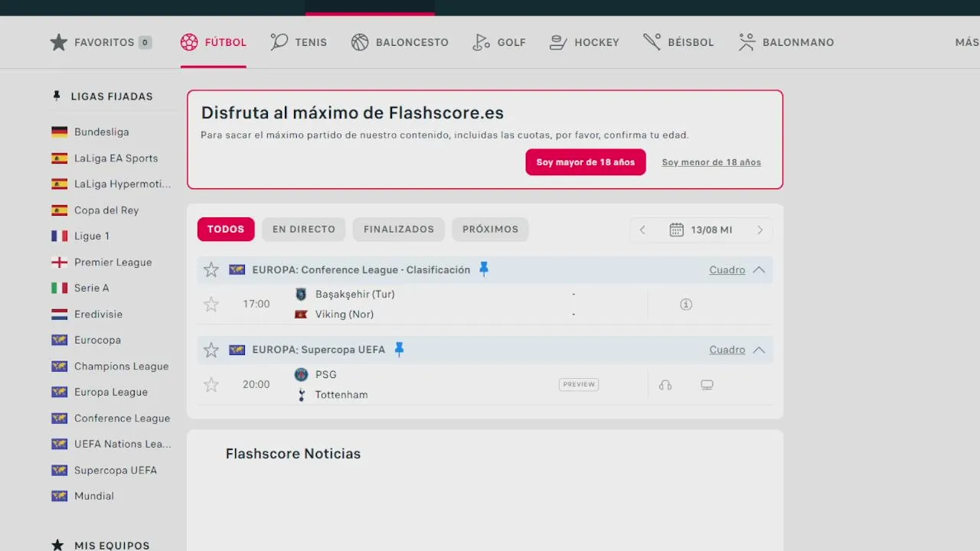Favorite the PSG vs Tottenham match
The image size is (980, 551).
[x=211, y=384]
